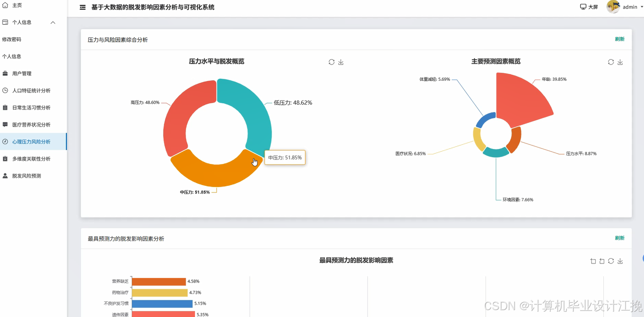Restore the 主要预测因素概览 chart view

[611, 62]
